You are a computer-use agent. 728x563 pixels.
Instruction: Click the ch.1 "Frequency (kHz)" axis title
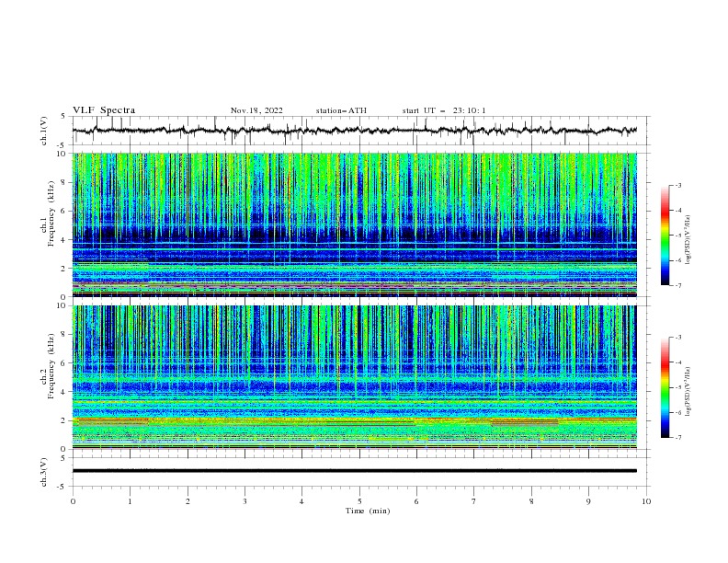[x=51, y=213]
